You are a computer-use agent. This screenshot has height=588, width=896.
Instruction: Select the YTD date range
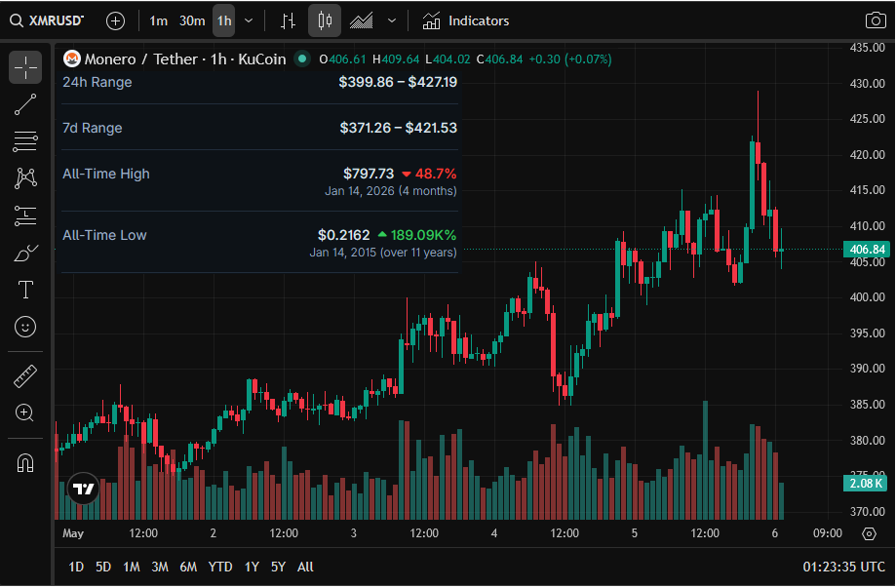[x=220, y=568]
